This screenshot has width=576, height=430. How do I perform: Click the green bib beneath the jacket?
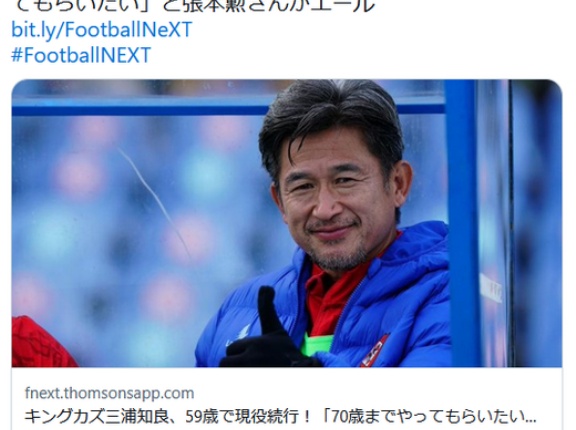pos(316,344)
